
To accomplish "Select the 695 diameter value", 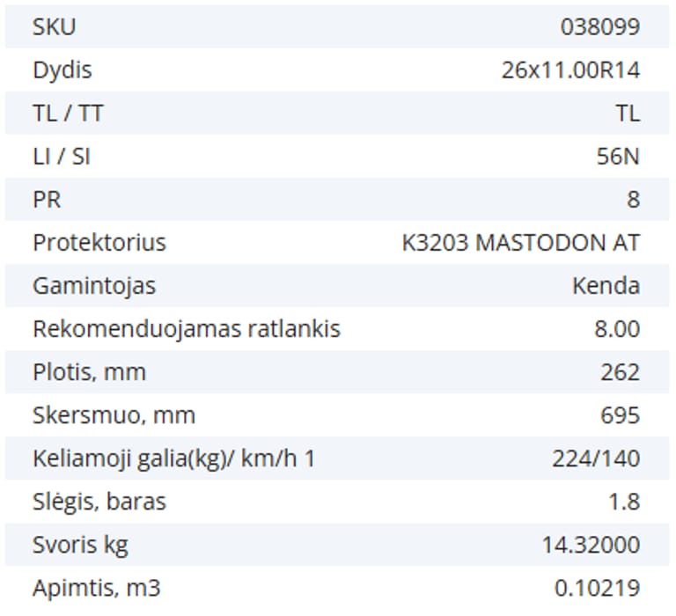I will [620, 415].
